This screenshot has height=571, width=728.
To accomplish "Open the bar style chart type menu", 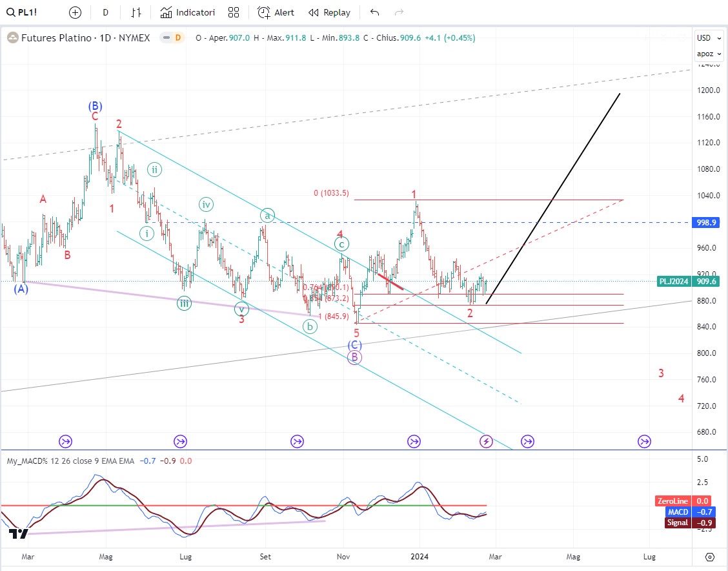I will [x=136, y=12].
